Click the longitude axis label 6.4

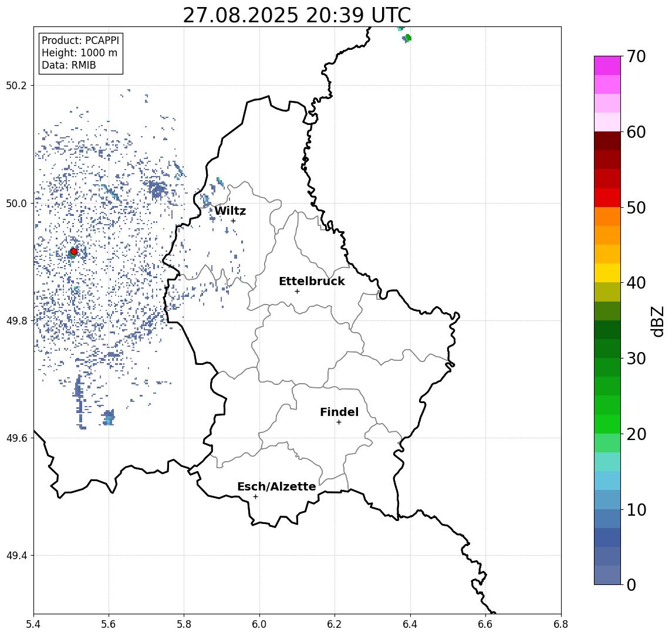(x=410, y=624)
